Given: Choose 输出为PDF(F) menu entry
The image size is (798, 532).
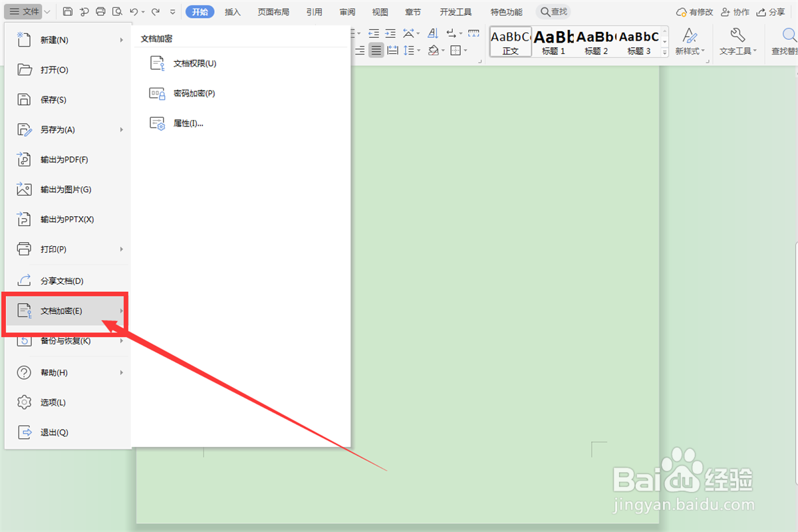Looking at the screenshot, I should click(x=68, y=160).
